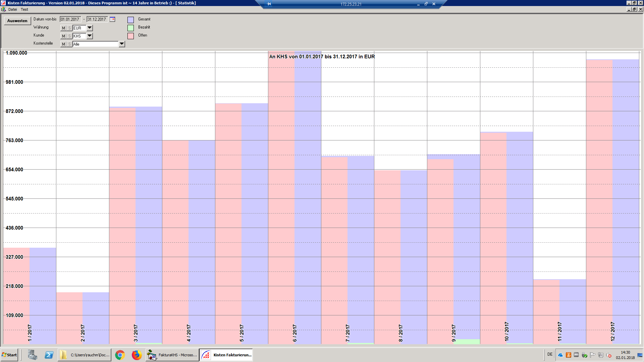Open Server Manager taskbar icon

coord(33,355)
